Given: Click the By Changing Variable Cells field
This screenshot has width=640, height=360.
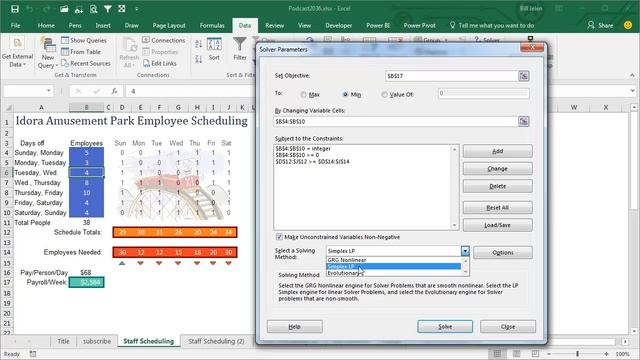Looking at the screenshot, I should coord(396,121).
